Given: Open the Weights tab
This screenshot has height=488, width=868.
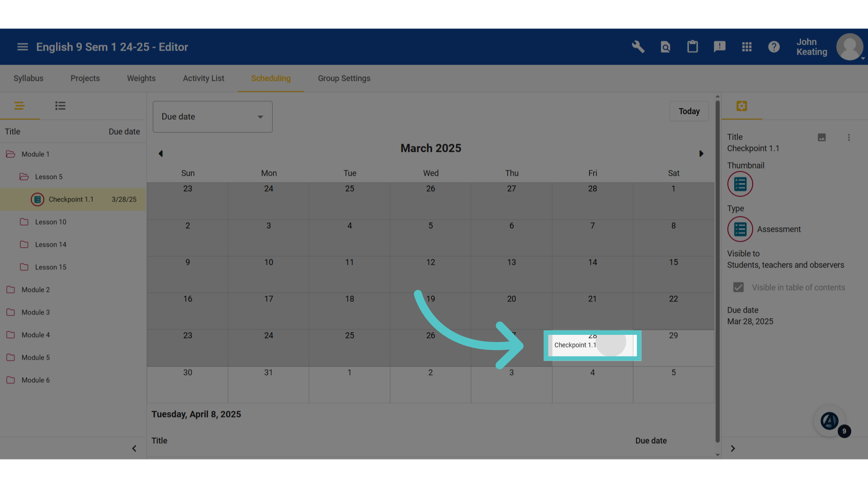Looking at the screenshot, I should 141,78.
